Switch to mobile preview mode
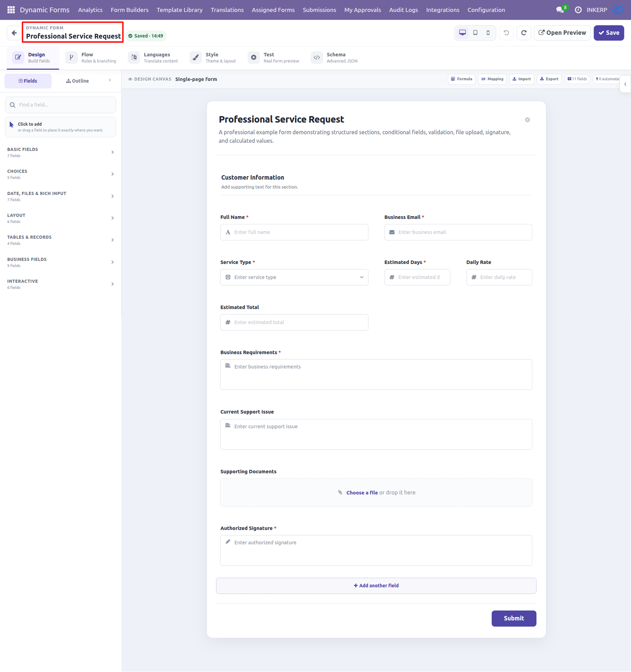 click(x=488, y=33)
